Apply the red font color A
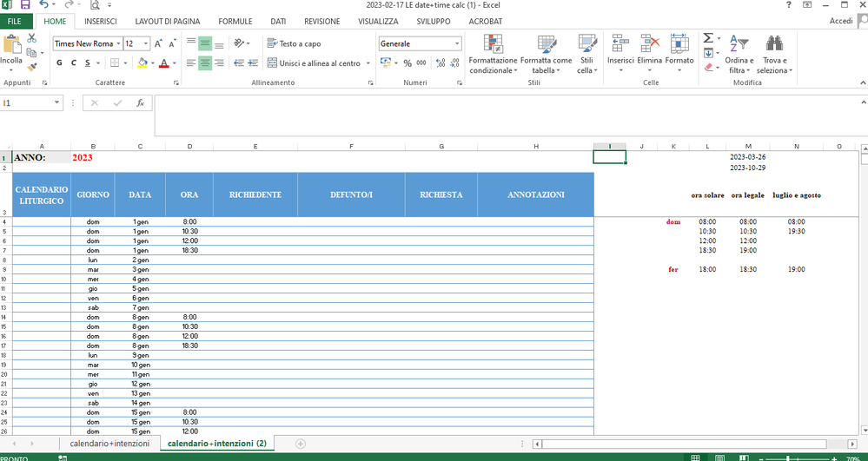 163,63
